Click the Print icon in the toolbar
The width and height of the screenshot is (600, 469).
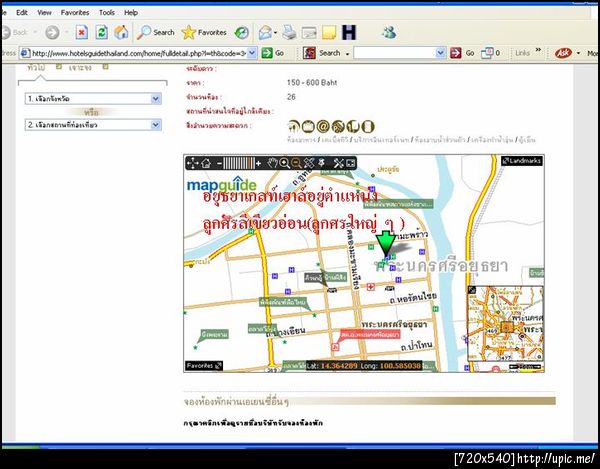(x=289, y=33)
